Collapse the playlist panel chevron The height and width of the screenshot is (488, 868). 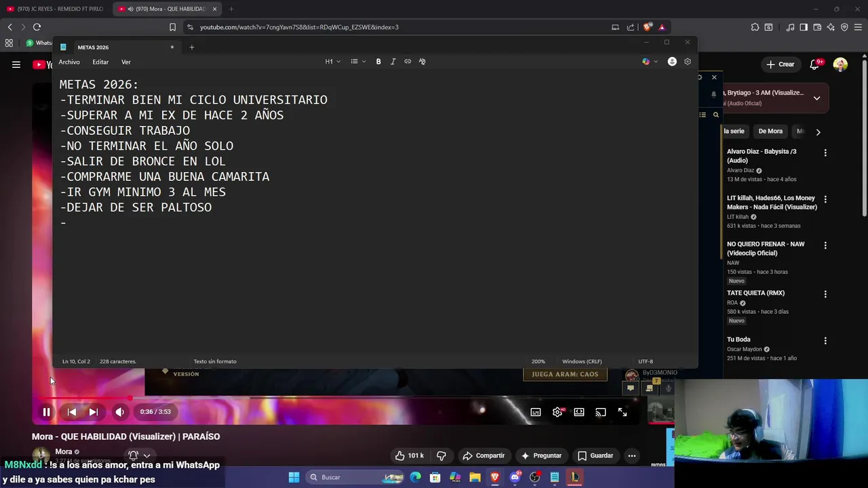816,98
